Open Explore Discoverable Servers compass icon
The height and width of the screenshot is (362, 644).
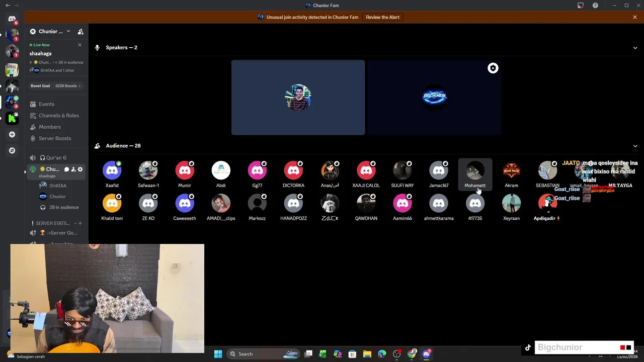pyautogui.click(x=12, y=150)
